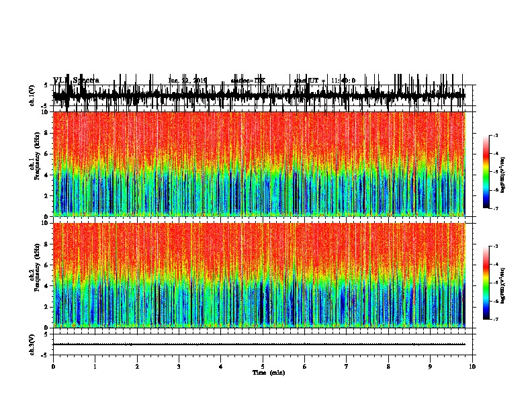
Task: Click the start UT time label
Action: [324, 81]
